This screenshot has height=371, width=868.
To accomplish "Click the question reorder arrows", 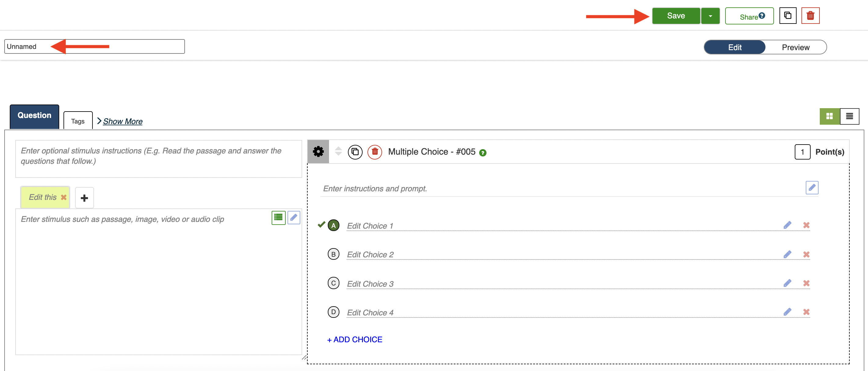I will pos(338,151).
